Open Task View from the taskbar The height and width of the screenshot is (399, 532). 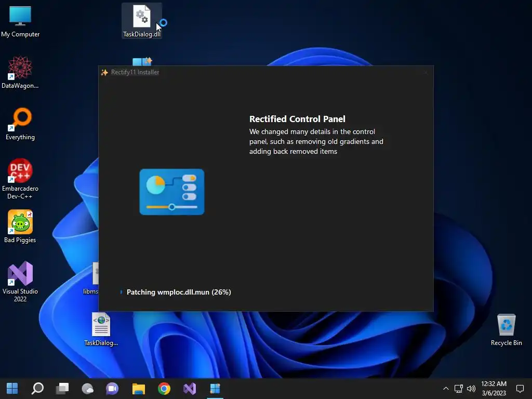click(62, 389)
